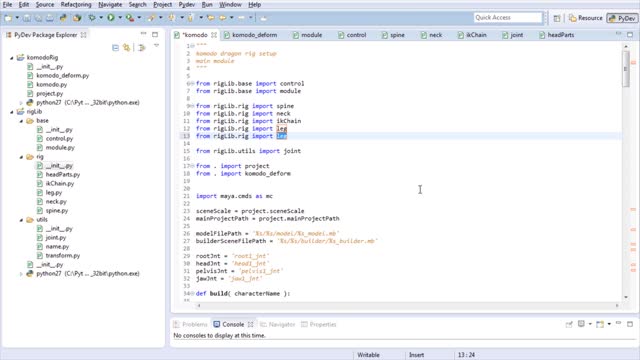Screen dimensions: 640x360
Task: Open the Debug configurations dropdown arrow
Action: [101, 18]
